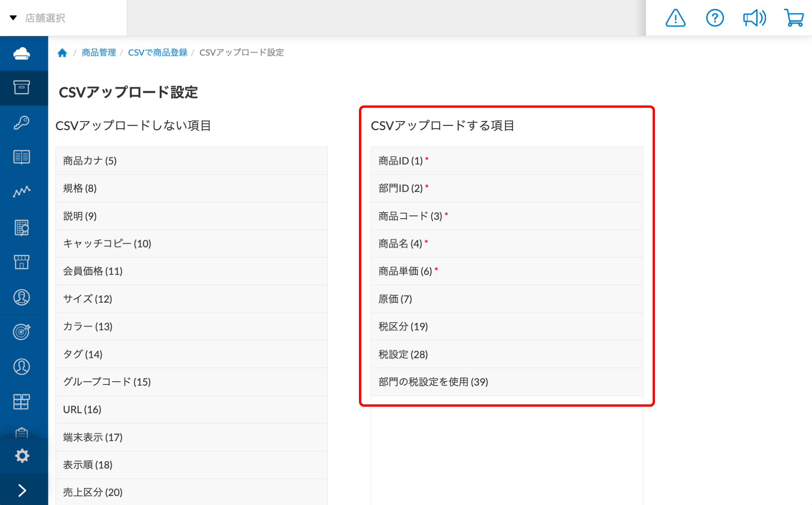The width and height of the screenshot is (812, 505).
Task: Select the タグ (14) item
Action: tap(192, 354)
